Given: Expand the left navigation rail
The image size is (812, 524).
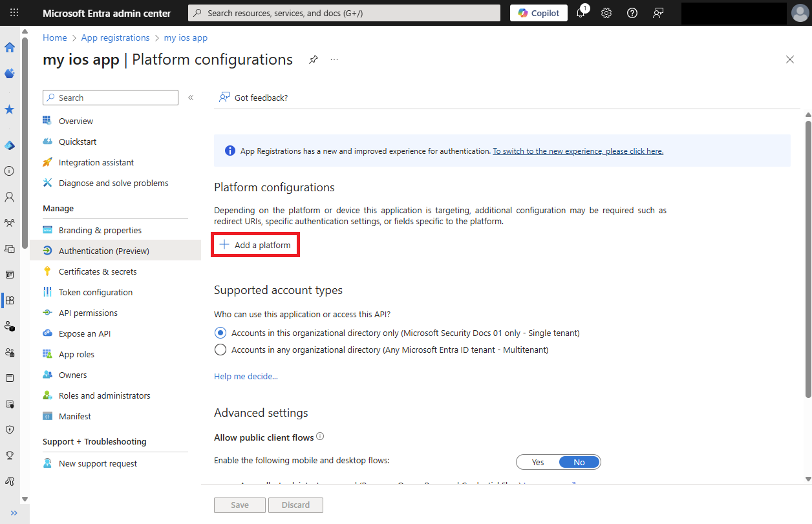Looking at the screenshot, I should coord(14,513).
